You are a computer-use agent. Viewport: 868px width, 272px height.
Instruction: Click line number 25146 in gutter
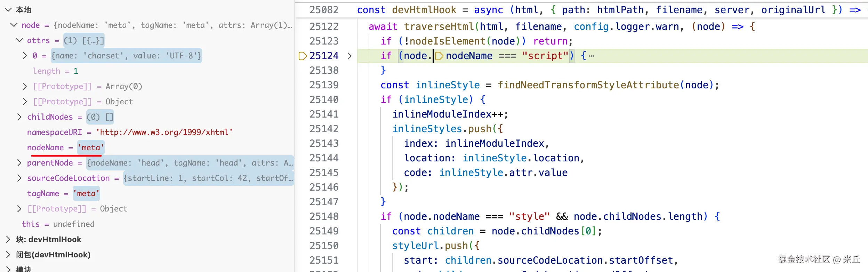point(324,187)
